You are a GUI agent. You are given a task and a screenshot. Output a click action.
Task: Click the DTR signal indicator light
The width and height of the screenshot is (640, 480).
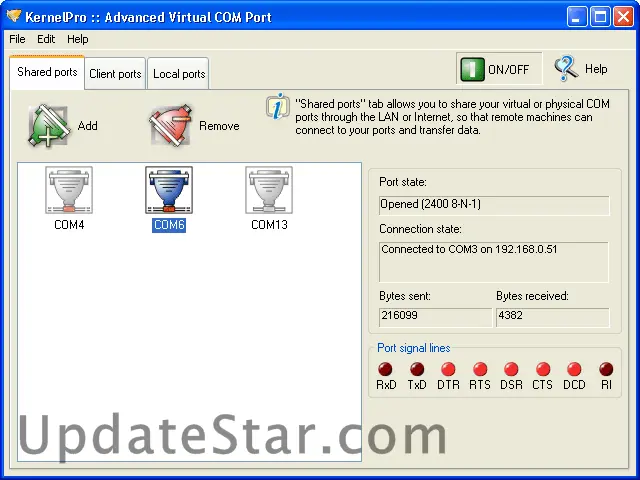[448, 369]
